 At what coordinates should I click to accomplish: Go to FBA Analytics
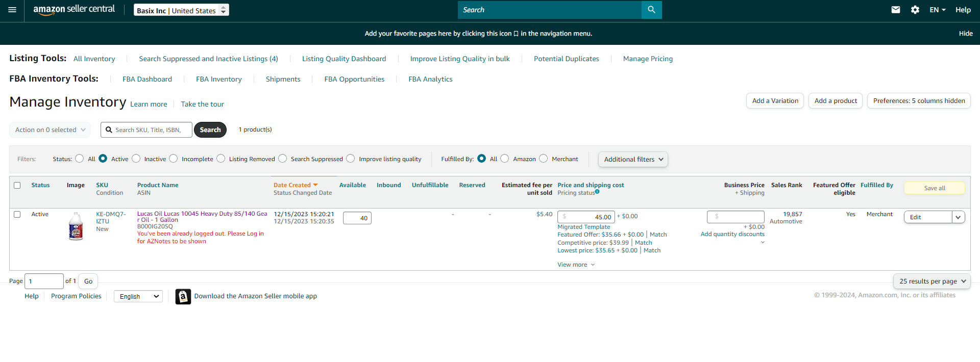pyautogui.click(x=430, y=79)
